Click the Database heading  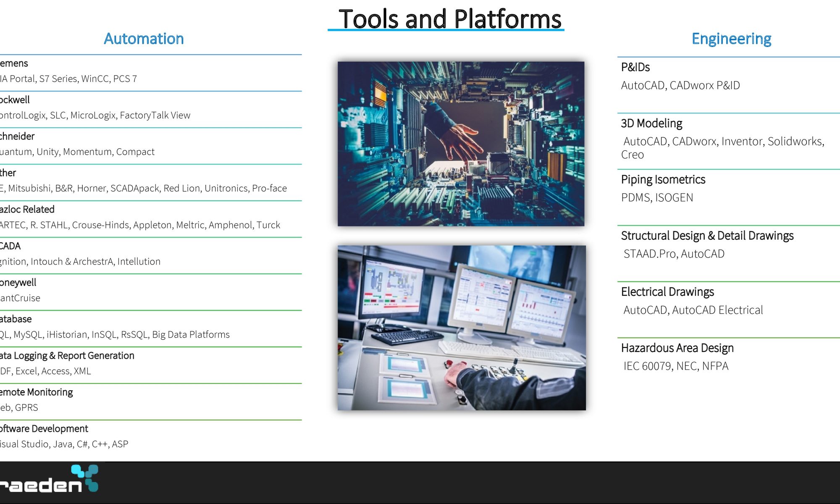coord(16,319)
